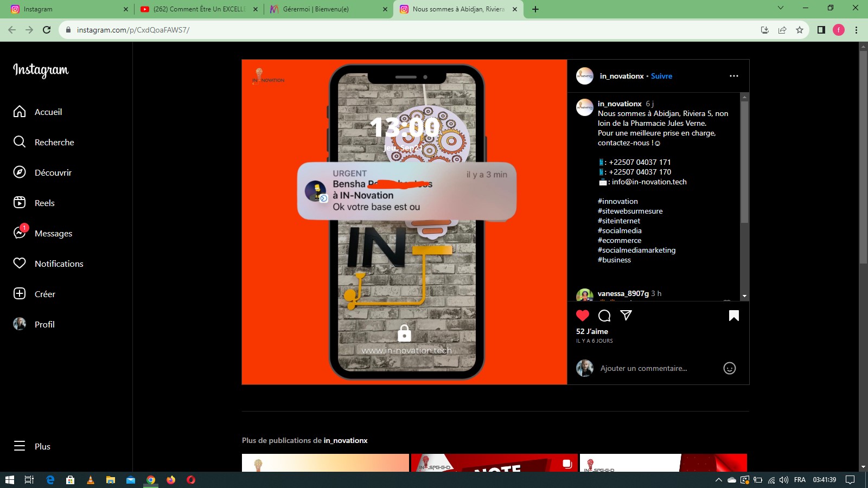
Task: Click the caption panel scrollbar thumb
Action: pos(744,162)
